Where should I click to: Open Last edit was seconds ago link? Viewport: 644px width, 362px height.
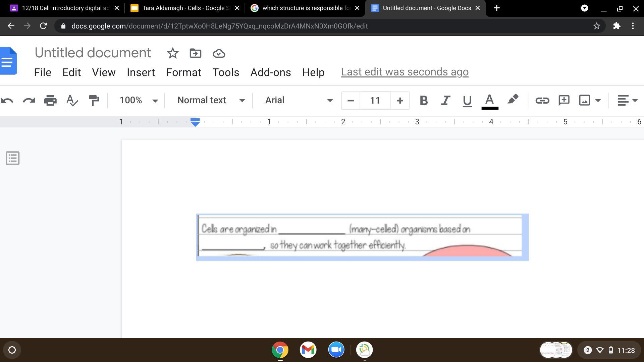[405, 72]
